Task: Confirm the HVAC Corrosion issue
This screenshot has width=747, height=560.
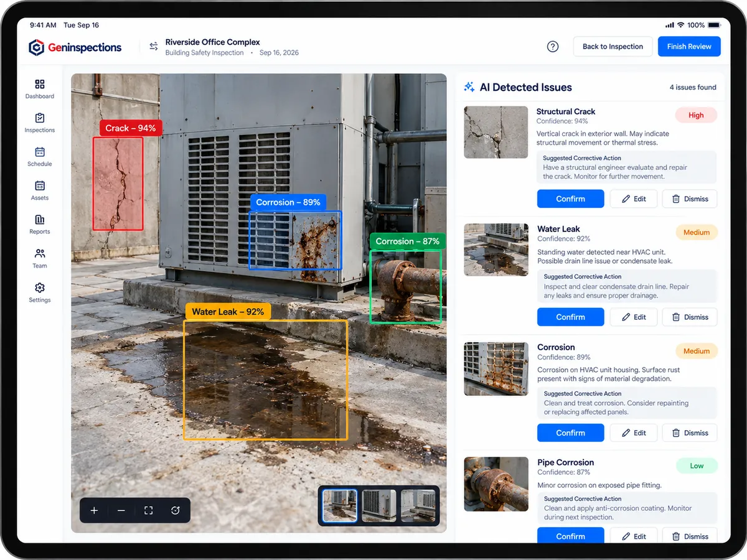Action: click(x=571, y=433)
